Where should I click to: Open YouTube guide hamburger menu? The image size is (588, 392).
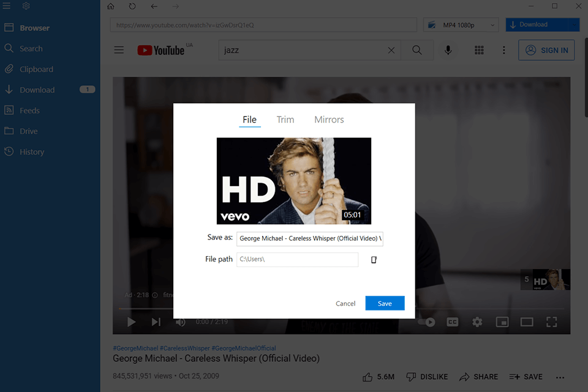(x=119, y=50)
